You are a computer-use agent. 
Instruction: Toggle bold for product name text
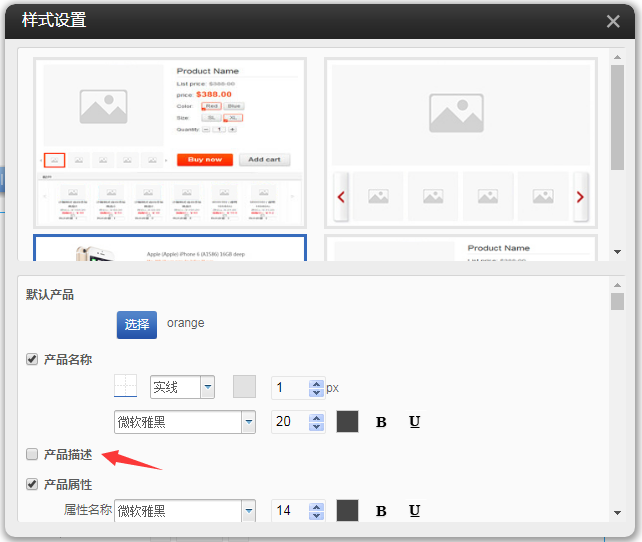click(x=381, y=422)
